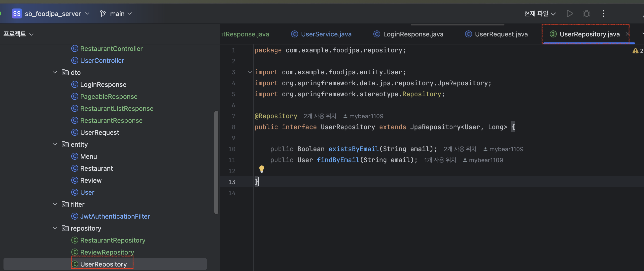Collapse the import block on line 3
The width and height of the screenshot is (644, 271).
[249, 72]
